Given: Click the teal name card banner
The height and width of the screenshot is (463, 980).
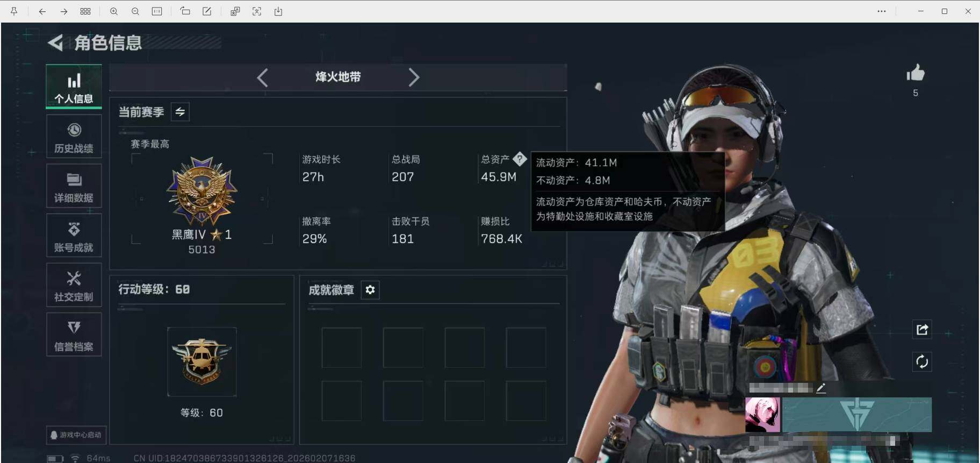Looking at the screenshot, I should (x=857, y=415).
